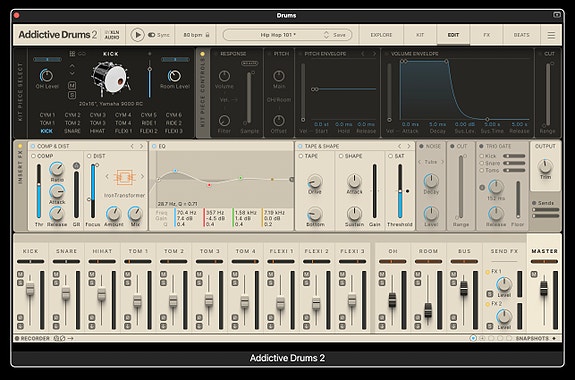The image size is (575, 380).
Task: Select next noise type after Tube
Action: (443, 162)
